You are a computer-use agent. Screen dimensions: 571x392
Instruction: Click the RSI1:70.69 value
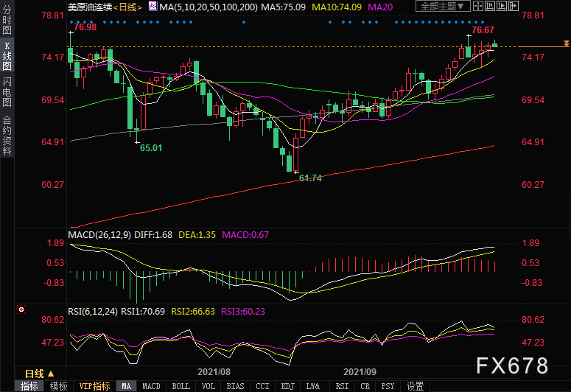point(143,312)
